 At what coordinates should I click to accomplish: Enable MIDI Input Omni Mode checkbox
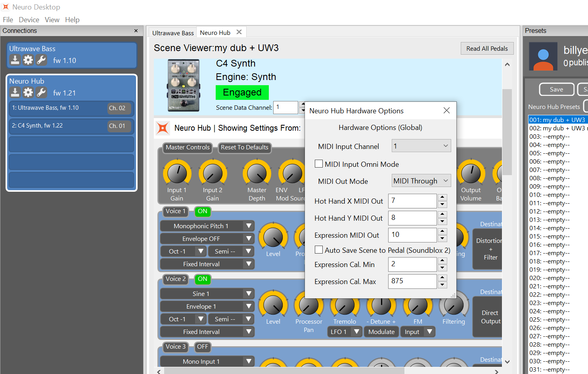tap(318, 164)
